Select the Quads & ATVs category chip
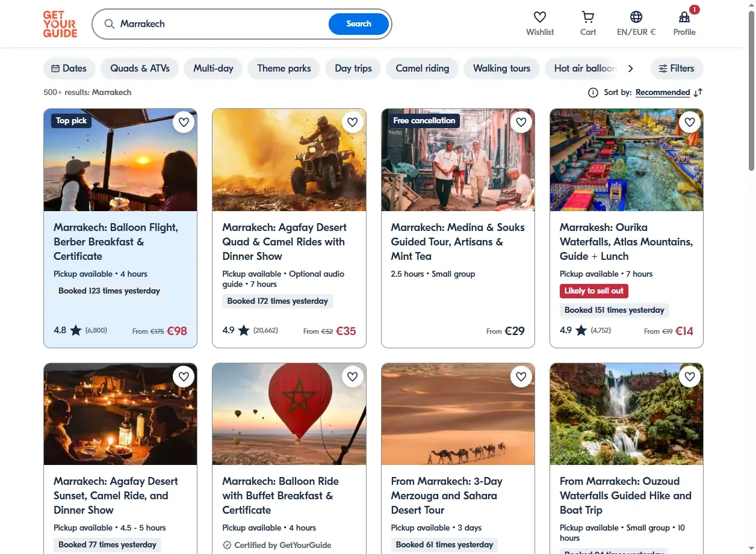 (140, 69)
